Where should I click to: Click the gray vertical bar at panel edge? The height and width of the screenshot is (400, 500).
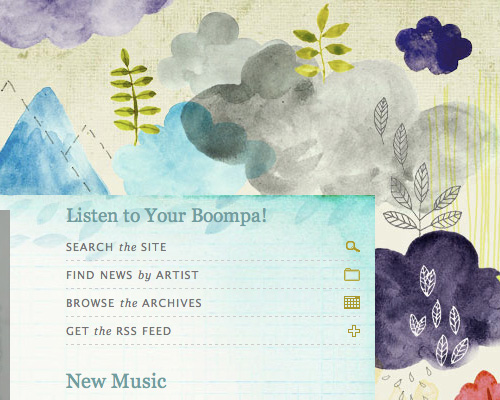tap(5, 305)
